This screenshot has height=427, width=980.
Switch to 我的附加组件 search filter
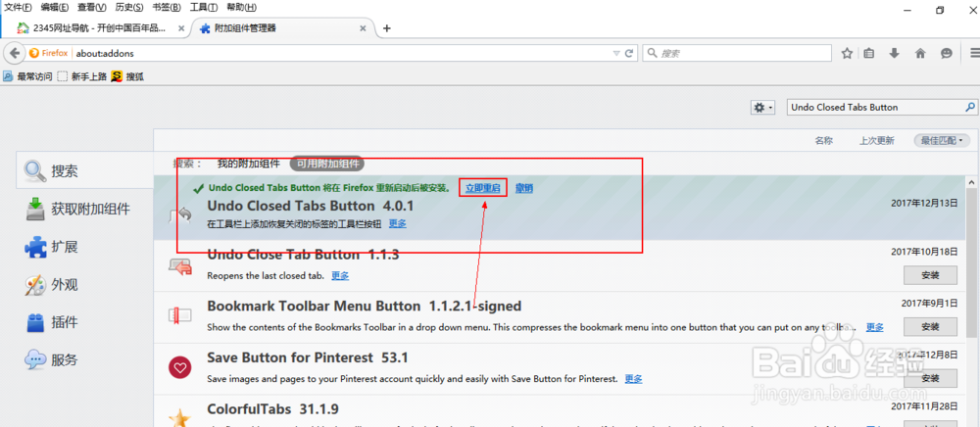249,164
